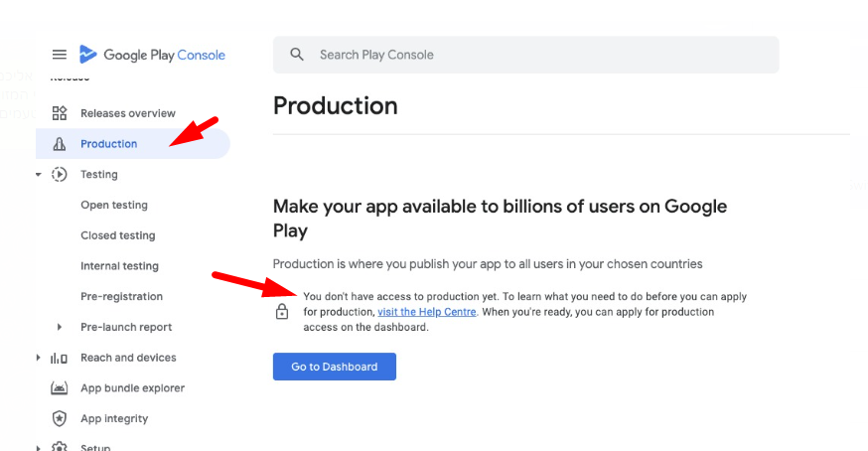Click the Production icon in sidebar

click(x=60, y=144)
